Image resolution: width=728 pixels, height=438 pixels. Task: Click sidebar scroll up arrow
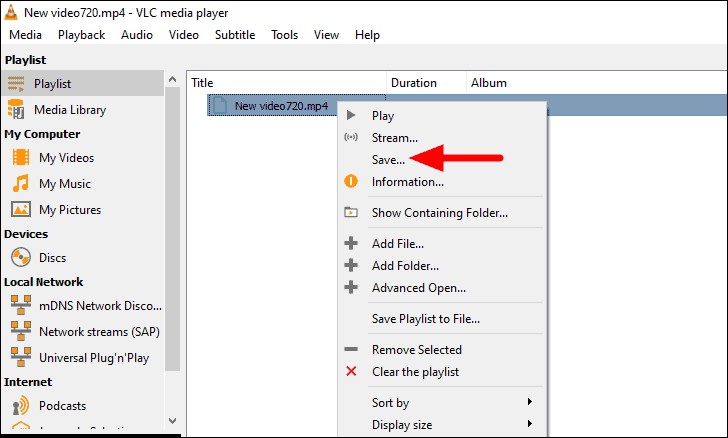(172, 79)
